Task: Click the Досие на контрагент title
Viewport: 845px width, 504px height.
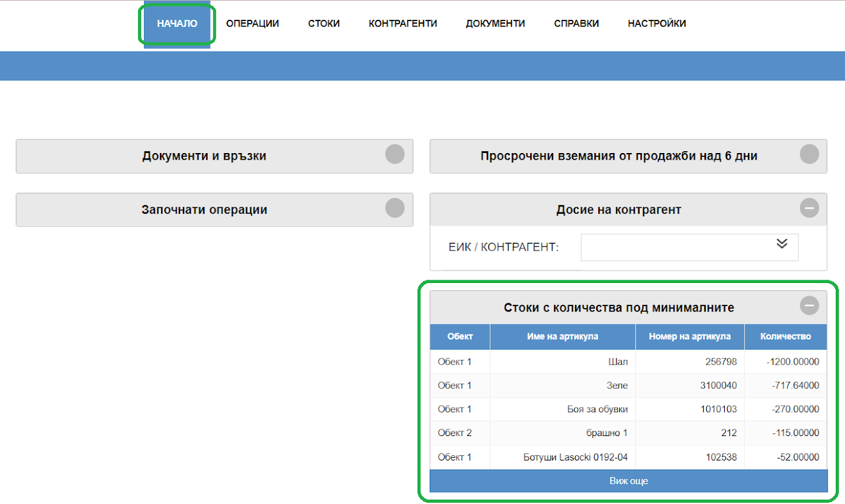Action: pos(619,210)
